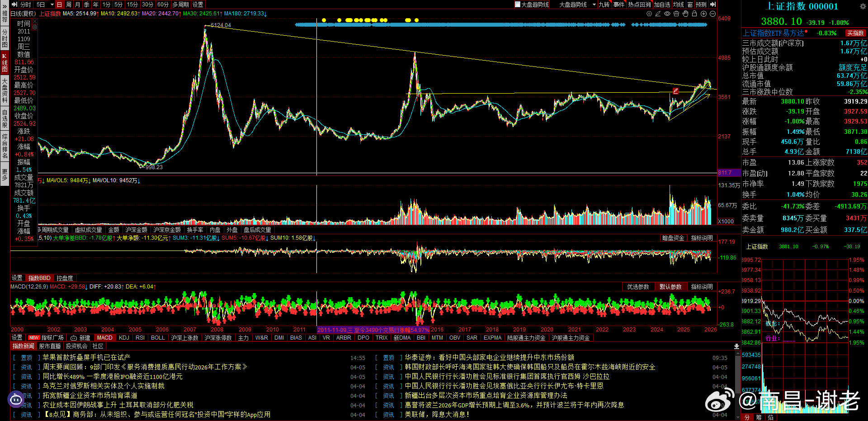The height and width of the screenshot is (421, 868).
Task: Open 设置 in the period toolbar
Action: pyautogui.click(x=198, y=5)
